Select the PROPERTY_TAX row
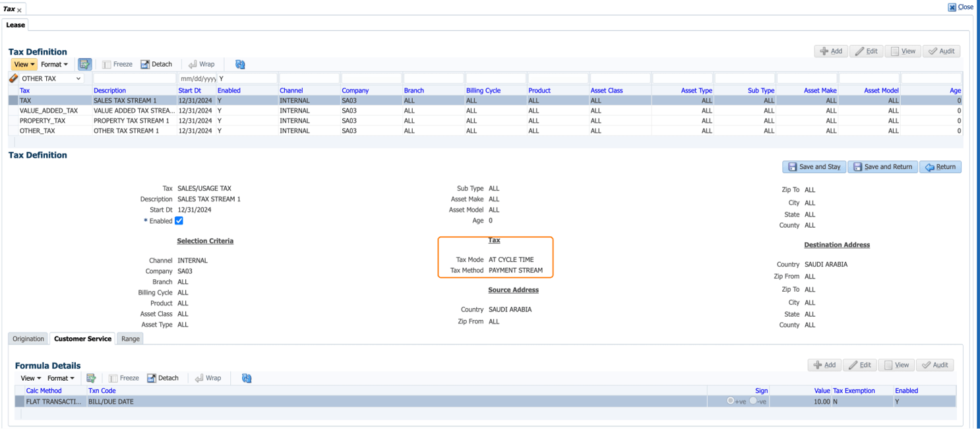 (x=485, y=121)
